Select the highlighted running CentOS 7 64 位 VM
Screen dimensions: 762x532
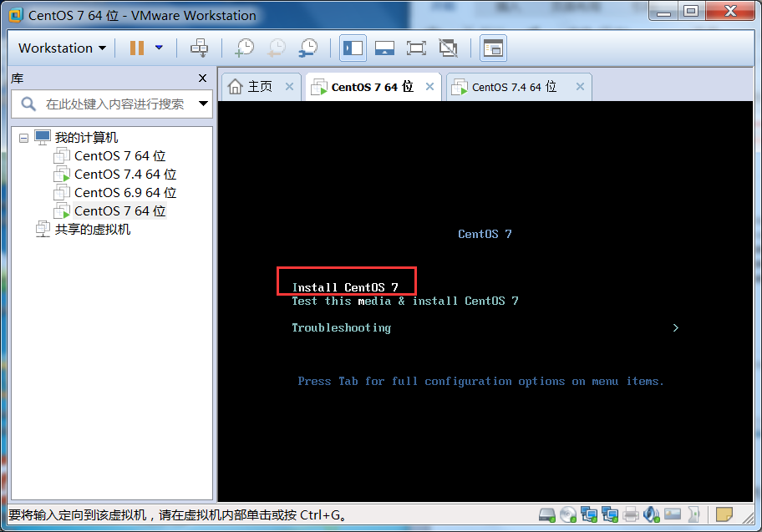point(120,211)
